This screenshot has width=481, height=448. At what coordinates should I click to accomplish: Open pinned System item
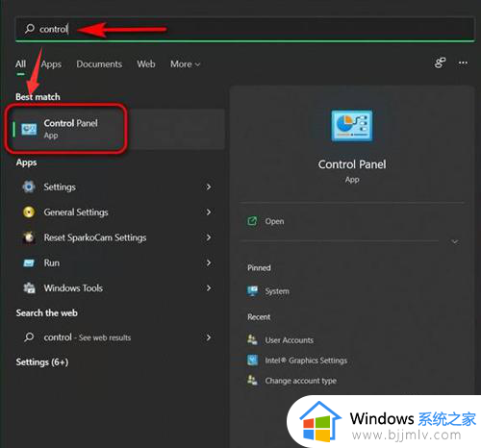pyautogui.click(x=277, y=291)
